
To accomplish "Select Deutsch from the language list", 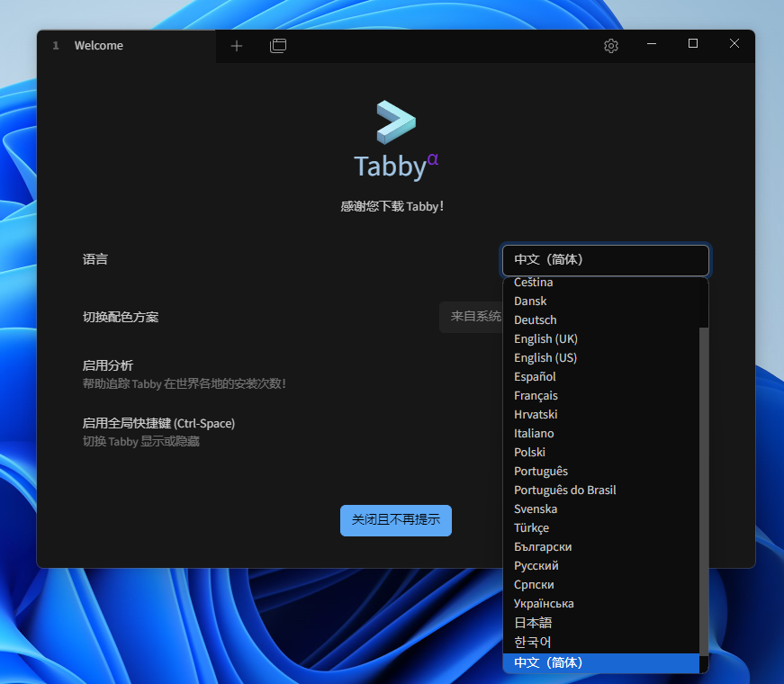I will point(535,319).
